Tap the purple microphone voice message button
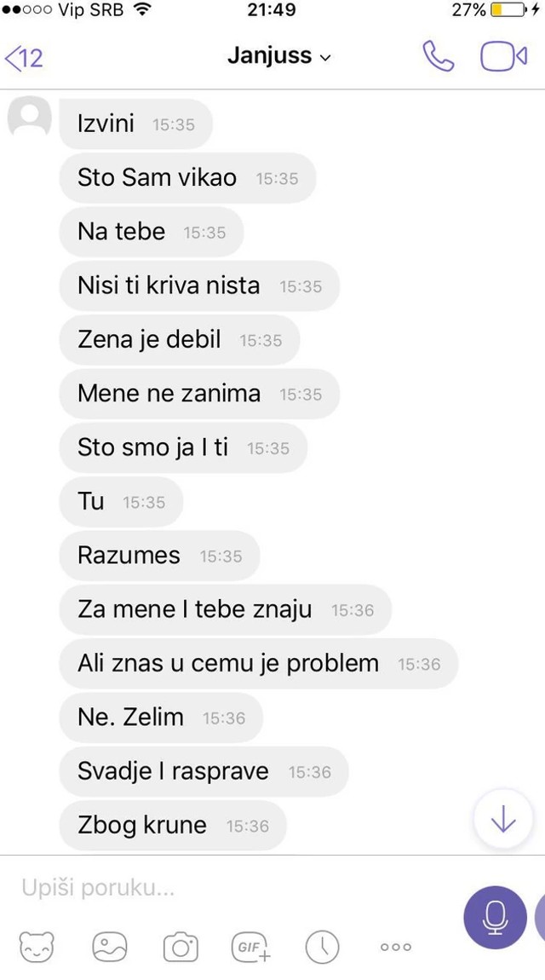This screenshot has width=545, height=980. pyautogui.click(x=495, y=917)
